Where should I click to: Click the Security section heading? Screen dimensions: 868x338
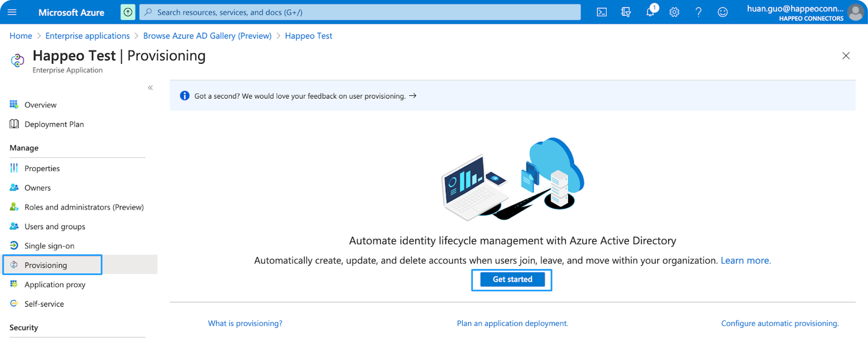[x=24, y=327]
